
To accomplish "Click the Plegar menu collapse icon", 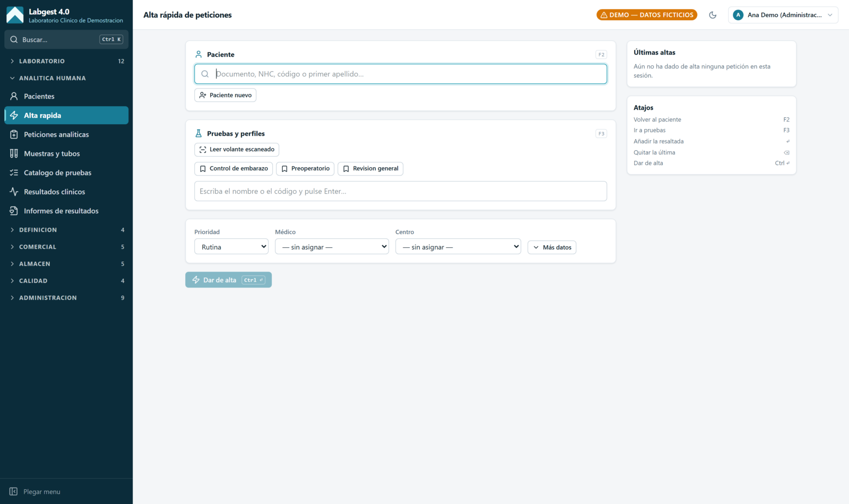I will click(x=14, y=492).
